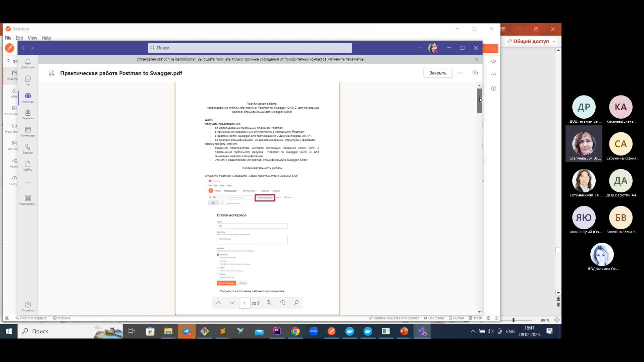Click participant Киселева Елена avatar KA
Screen dimensions: 644x362
coord(621,107)
